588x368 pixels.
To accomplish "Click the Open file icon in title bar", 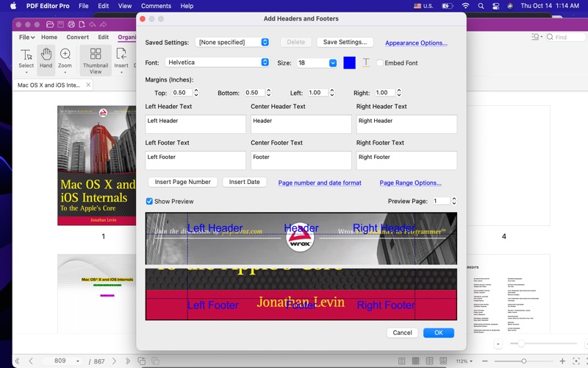I will tap(50, 24).
